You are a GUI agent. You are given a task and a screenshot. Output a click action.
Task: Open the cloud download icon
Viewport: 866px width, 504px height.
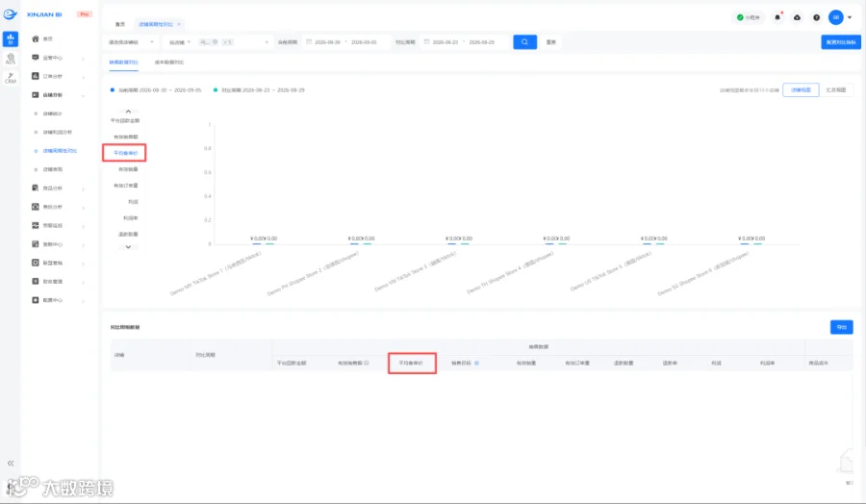[x=797, y=17]
